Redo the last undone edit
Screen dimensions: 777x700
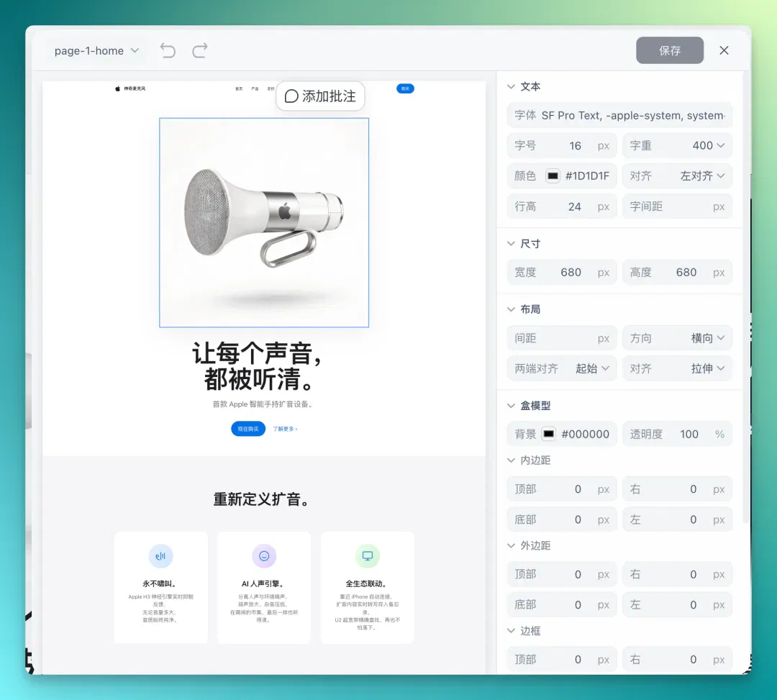point(200,50)
